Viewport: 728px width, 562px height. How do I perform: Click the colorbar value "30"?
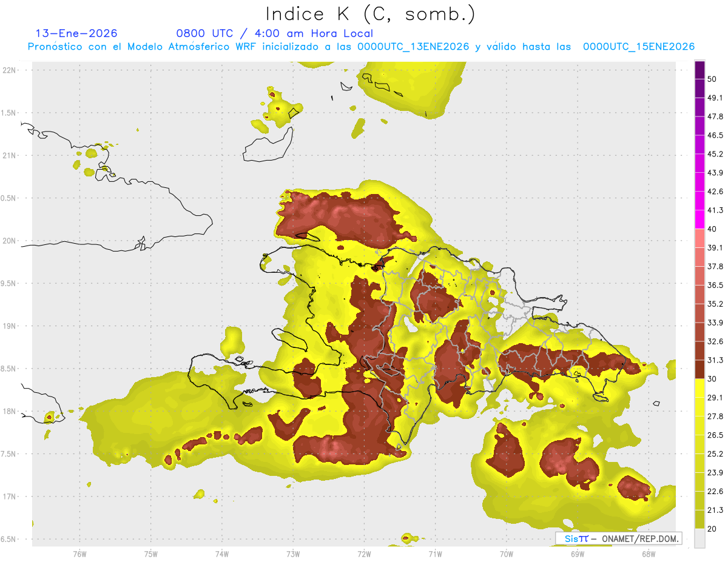pyautogui.click(x=712, y=379)
